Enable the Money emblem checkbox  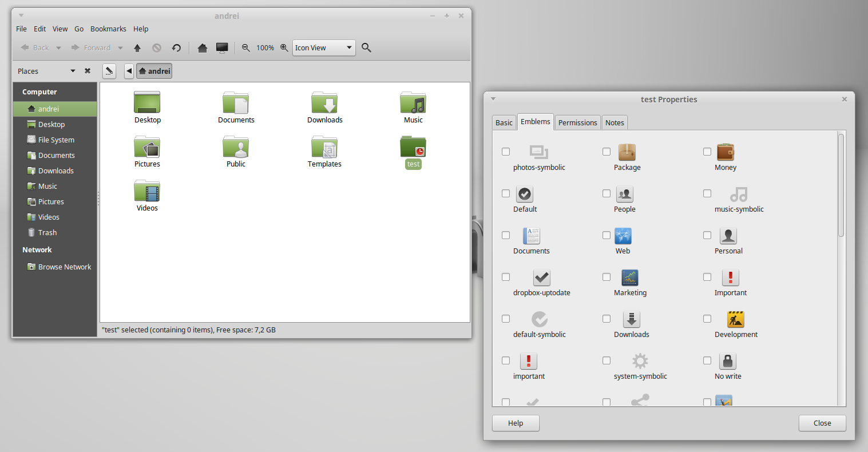tap(707, 152)
